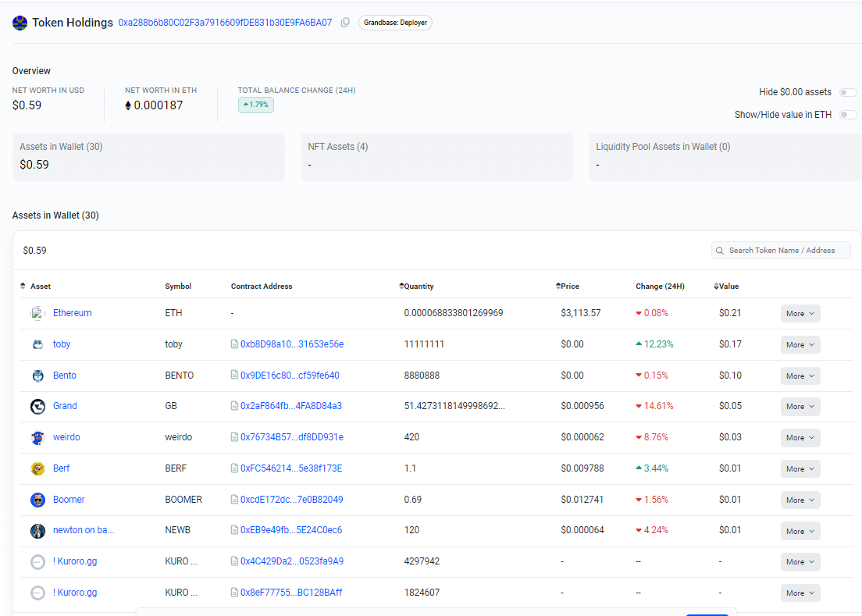Click contract file icon beside 0x2aF864fb...4FA8D84a3
Viewport: 862px width, 616px height.
click(x=235, y=406)
